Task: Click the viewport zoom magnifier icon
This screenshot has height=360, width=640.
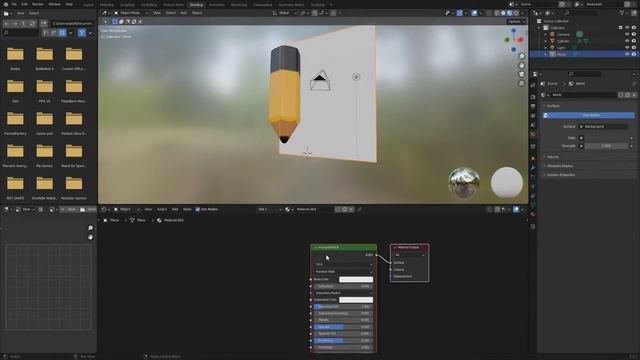Action: click(521, 56)
